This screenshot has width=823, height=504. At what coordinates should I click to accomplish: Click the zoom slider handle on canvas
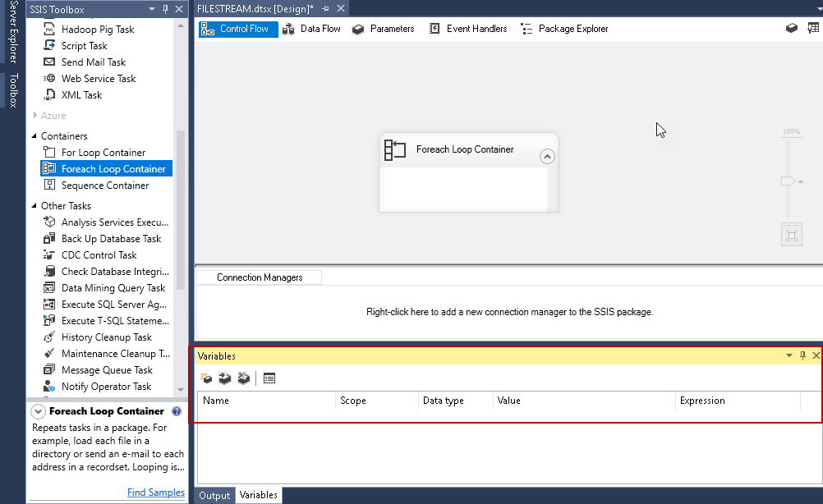(788, 181)
